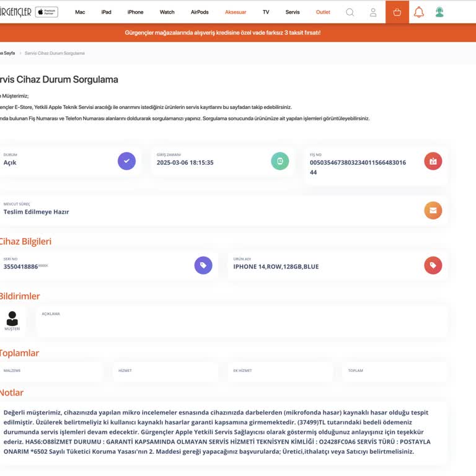This screenshot has width=476, height=476.
Task: Open the iPhone menu
Action: point(135,12)
